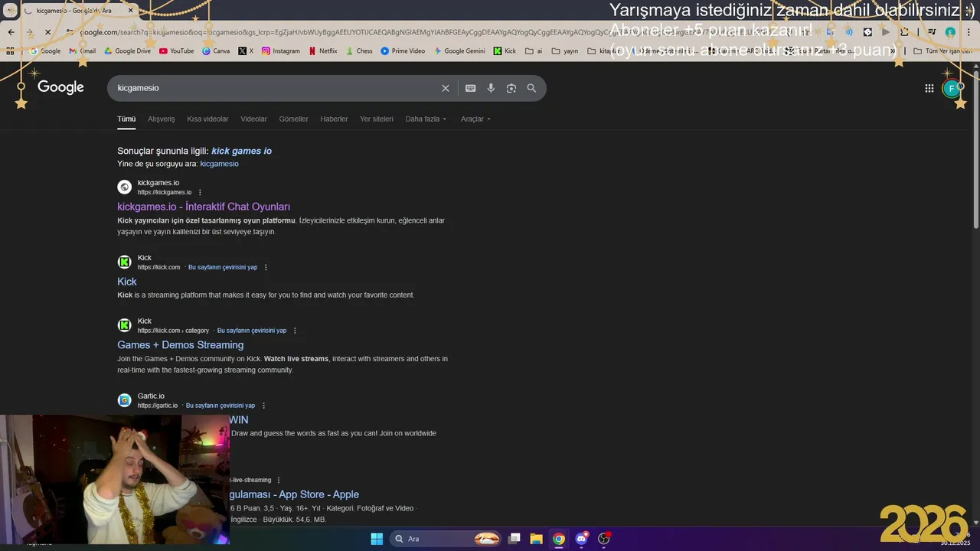Open the Windows Start menu
This screenshot has height=551, width=980.
pos(377,539)
